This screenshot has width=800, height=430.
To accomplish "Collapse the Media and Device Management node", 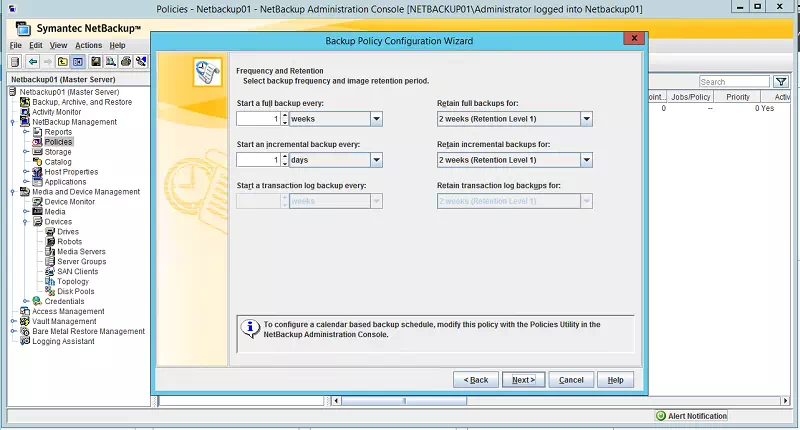I will tap(13, 192).
